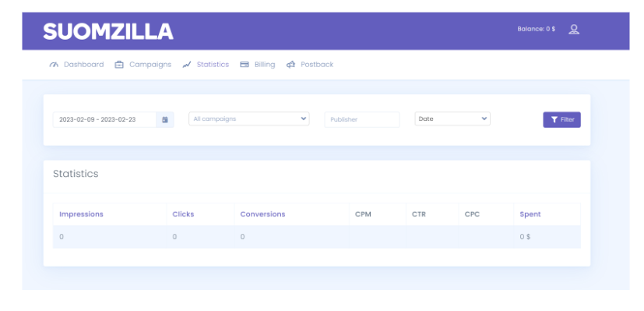This screenshot has height=311, width=644.
Task: Click the Filter button
Action: pyautogui.click(x=561, y=119)
